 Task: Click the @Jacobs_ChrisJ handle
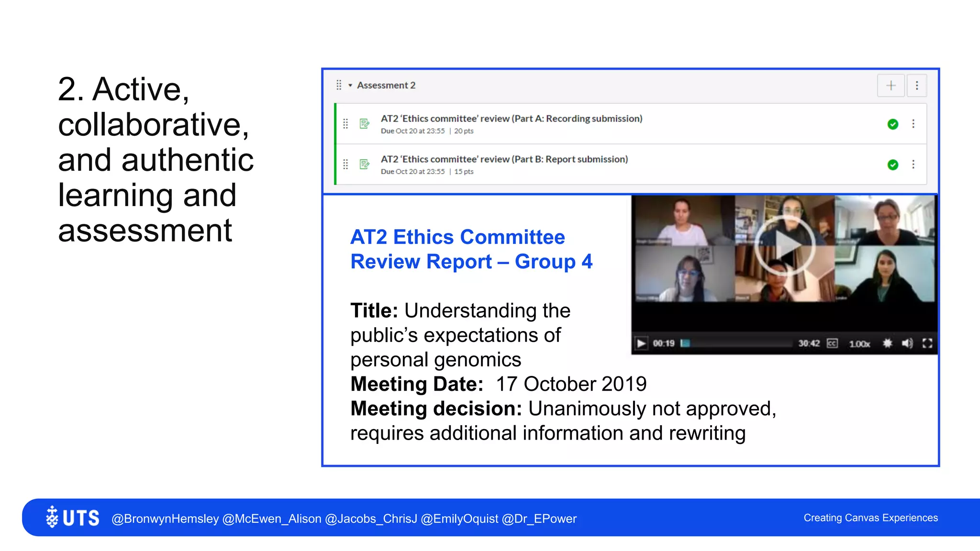[371, 519]
